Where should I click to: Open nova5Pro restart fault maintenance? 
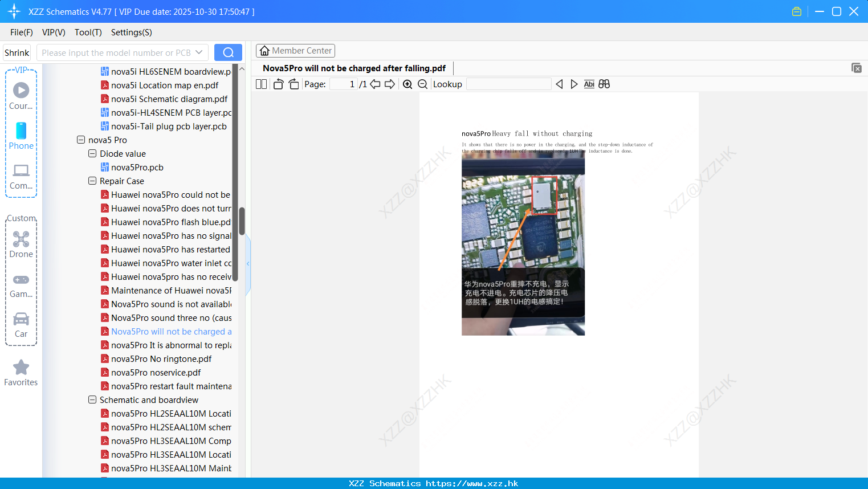(x=166, y=386)
